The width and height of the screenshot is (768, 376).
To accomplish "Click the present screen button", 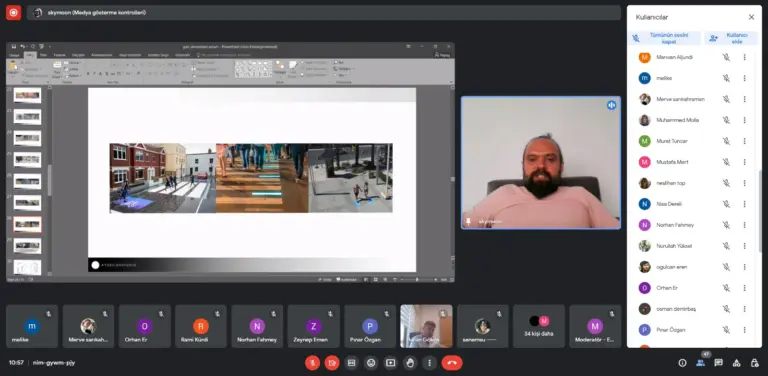I will point(390,363).
